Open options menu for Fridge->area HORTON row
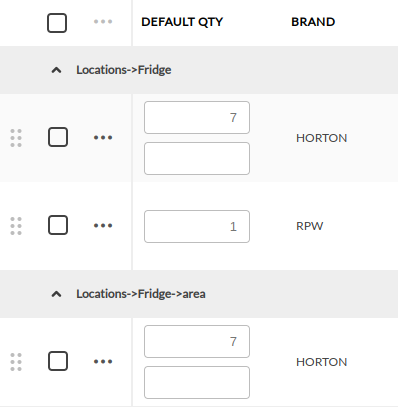 point(103,361)
